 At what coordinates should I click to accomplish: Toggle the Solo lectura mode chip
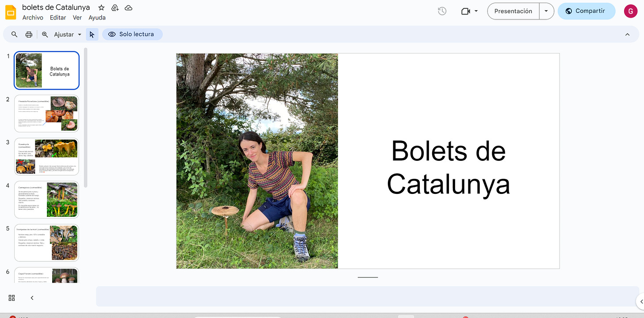(132, 34)
